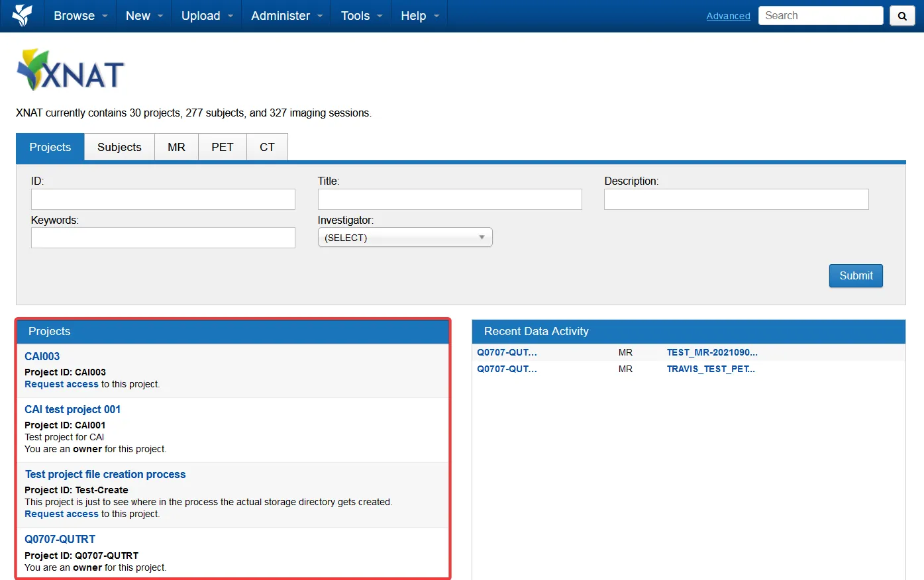
Task: Open Test project file creation process
Action: (x=105, y=474)
